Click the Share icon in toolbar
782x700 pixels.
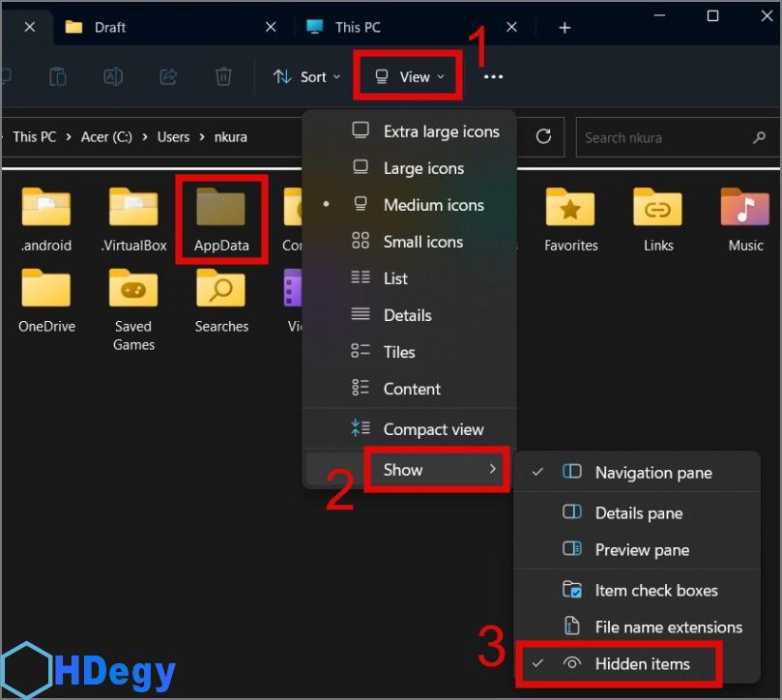(x=168, y=76)
